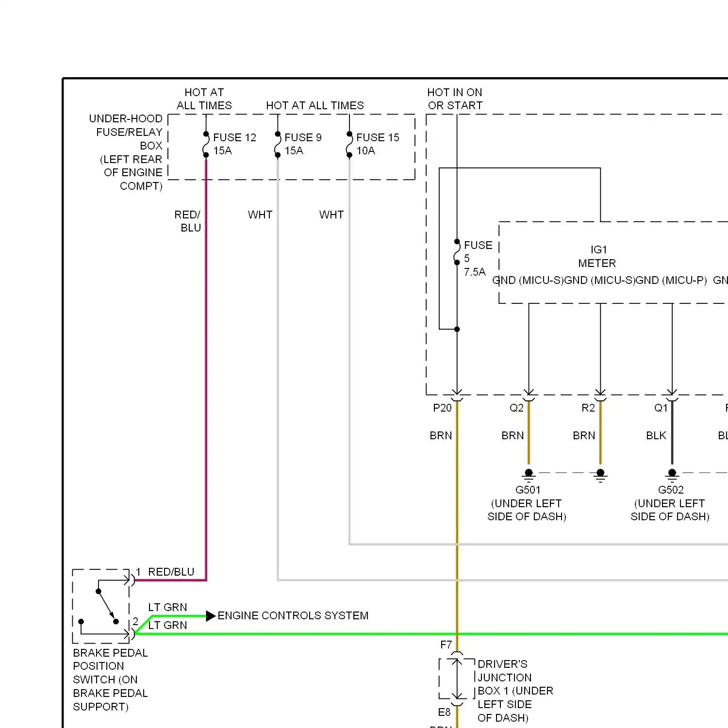Click the HOT IN ON OR START label
The image size is (728, 728).
[455, 99]
